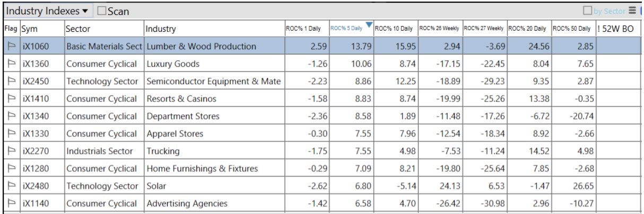644x214 pixels.
Task: Click the Industry column header
Action: click(x=161, y=29)
